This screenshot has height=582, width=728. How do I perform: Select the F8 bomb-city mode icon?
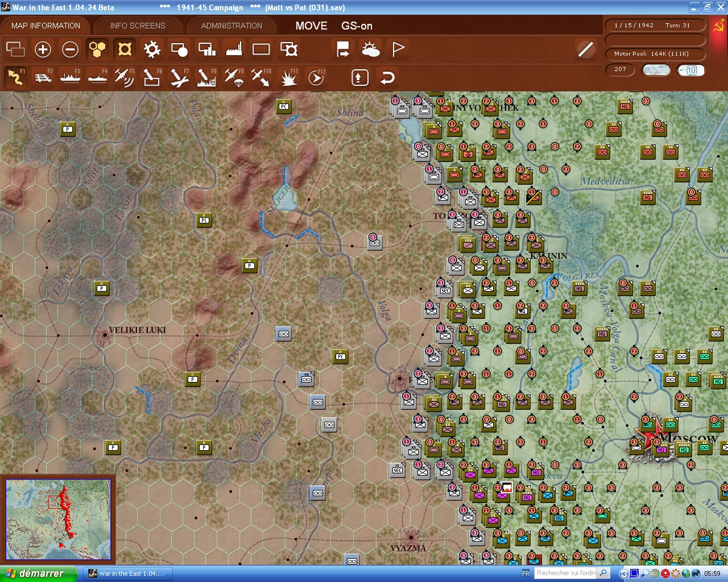(x=206, y=77)
